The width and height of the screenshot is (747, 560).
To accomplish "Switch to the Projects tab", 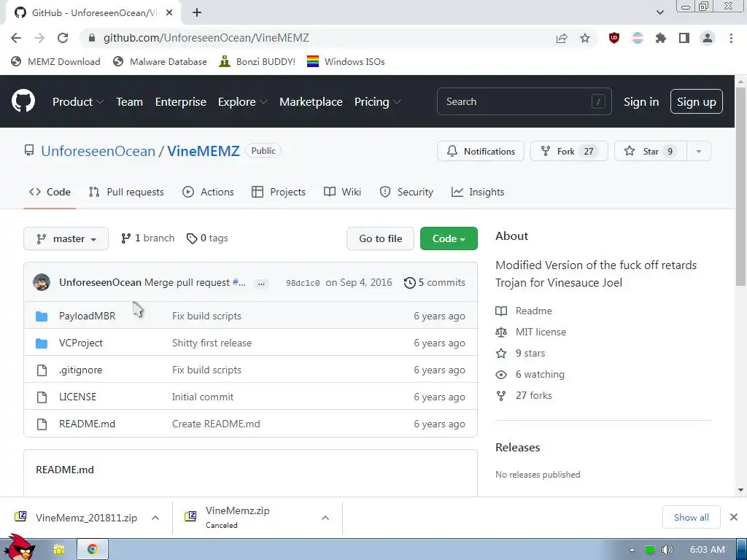I will pos(279,192).
